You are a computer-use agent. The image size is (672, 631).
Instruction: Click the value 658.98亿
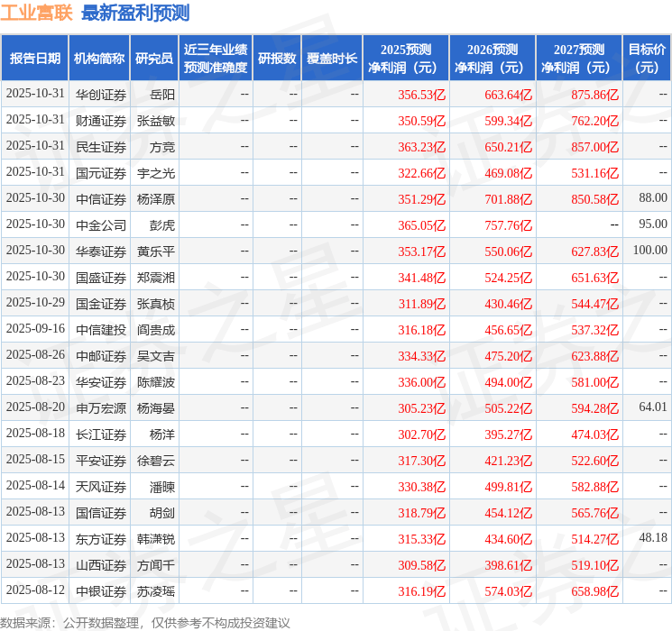[x=594, y=591]
